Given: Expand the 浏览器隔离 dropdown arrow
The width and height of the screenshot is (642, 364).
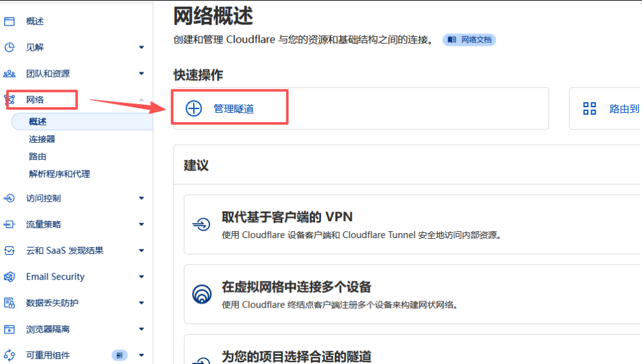Looking at the screenshot, I should click(x=141, y=329).
